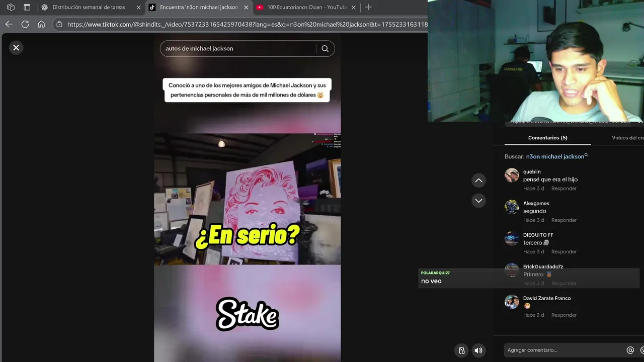Open a new browser tab with plus
644x362 pixels.
click(x=368, y=8)
